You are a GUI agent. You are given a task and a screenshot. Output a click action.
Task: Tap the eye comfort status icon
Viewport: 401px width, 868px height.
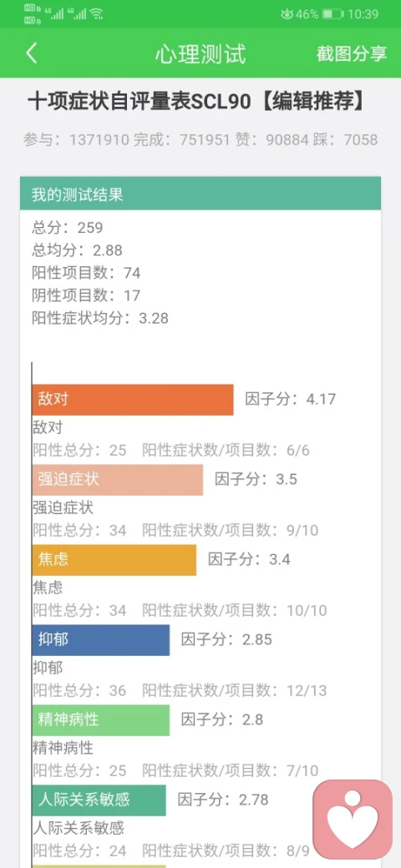tap(287, 14)
